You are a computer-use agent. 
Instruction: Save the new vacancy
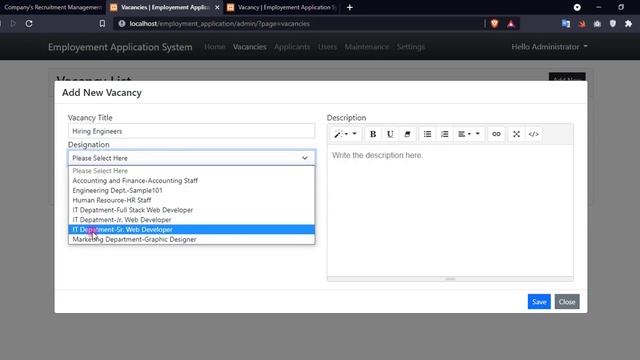pos(539,302)
